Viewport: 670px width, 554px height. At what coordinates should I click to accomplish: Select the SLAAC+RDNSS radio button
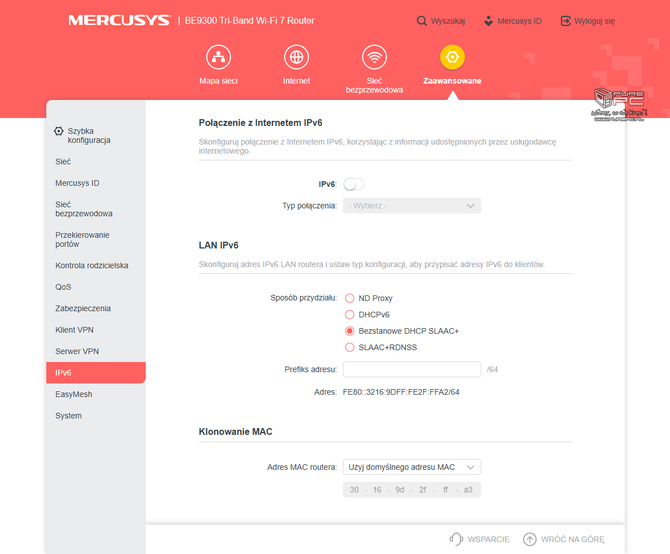[x=350, y=347]
